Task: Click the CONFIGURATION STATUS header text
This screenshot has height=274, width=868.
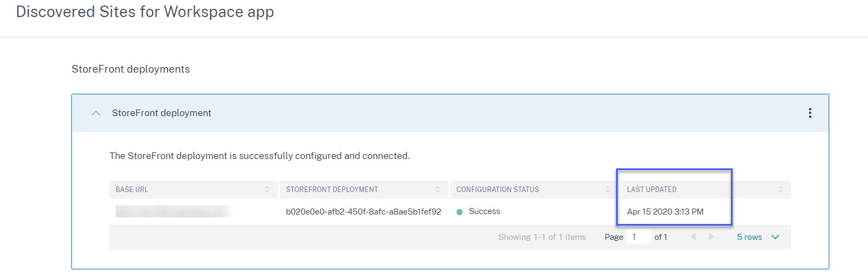Action: pyautogui.click(x=497, y=189)
